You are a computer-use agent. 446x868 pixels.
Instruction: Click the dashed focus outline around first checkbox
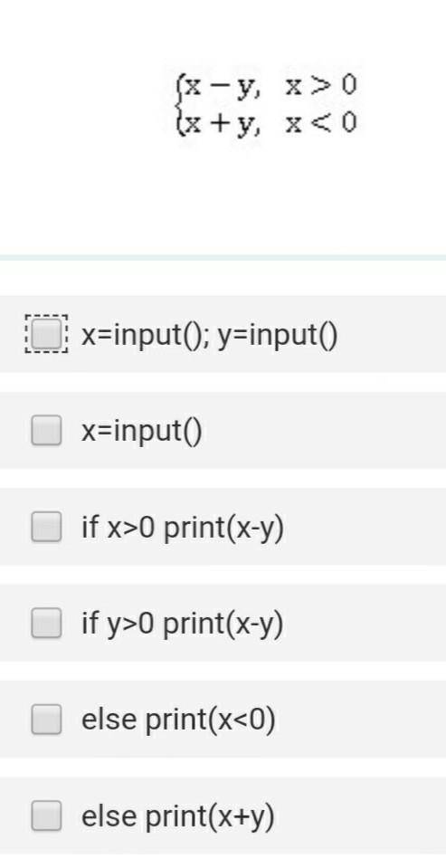pyautogui.click(x=46, y=334)
